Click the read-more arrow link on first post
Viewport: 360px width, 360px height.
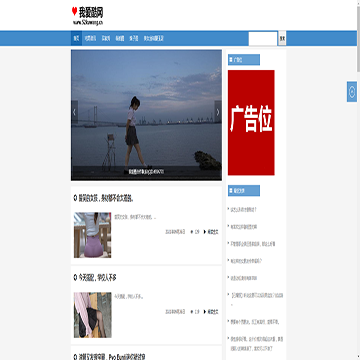click(x=211, y=232)
